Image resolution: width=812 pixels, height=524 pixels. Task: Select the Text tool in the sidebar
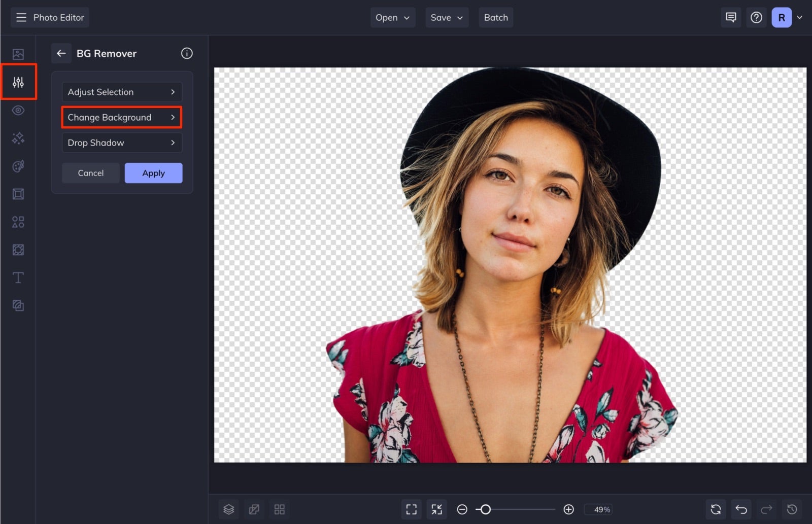pos(18,277)
